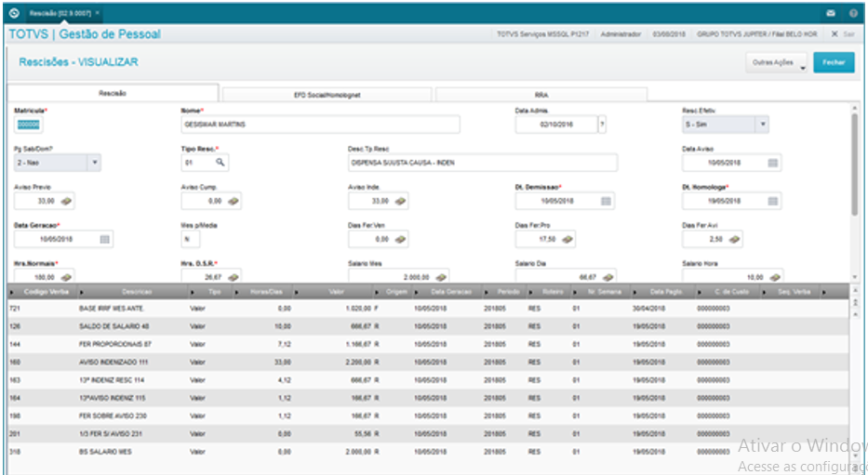Click the Administrador user label
The width and height of the screenshot is (868, 475).
point(621,34)
